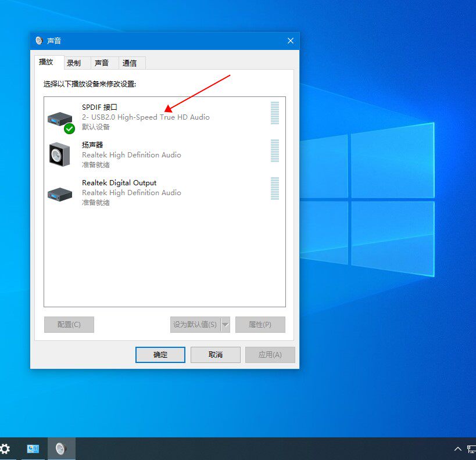Viewport: 476px width, 460px height.
Task: Switch to the 通信 tab
Action: [132, 63]
